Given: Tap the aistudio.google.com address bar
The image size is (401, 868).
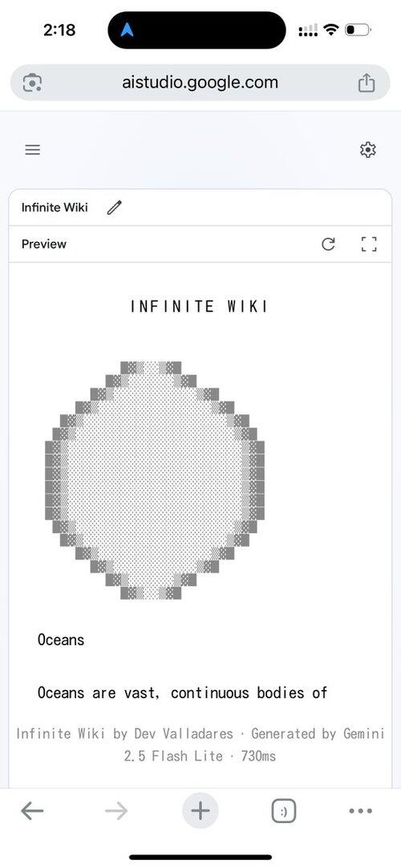Looking at the screenshot, I should [x=200, y=83].
